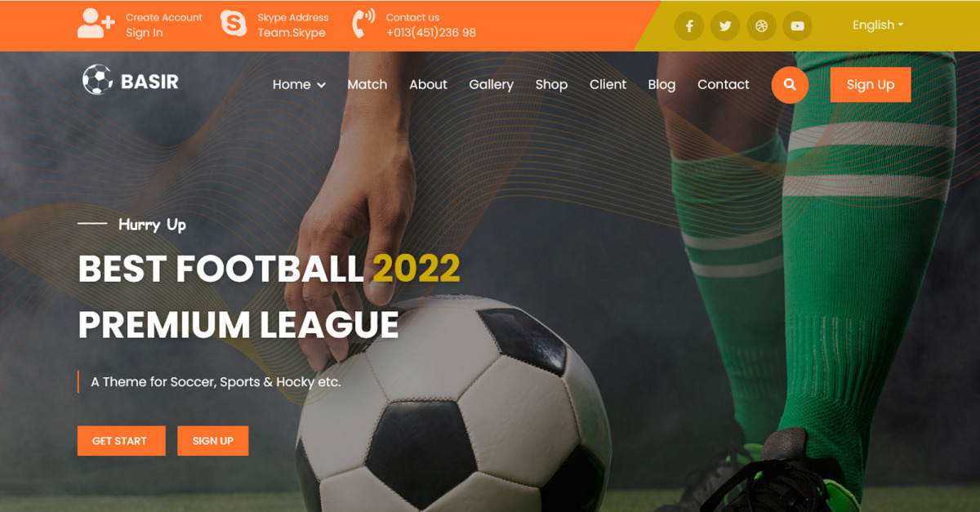
Task: Click the Contact us phone number
Action: [x=431, y=33]
